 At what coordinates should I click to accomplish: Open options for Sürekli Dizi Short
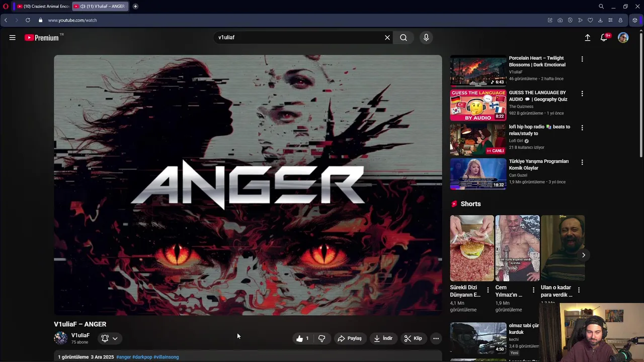pos(488,290)
